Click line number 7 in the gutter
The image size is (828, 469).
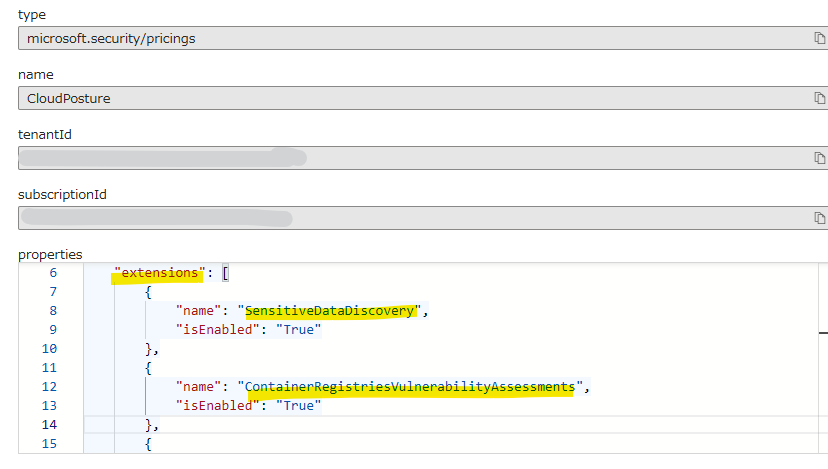point(53,292)
